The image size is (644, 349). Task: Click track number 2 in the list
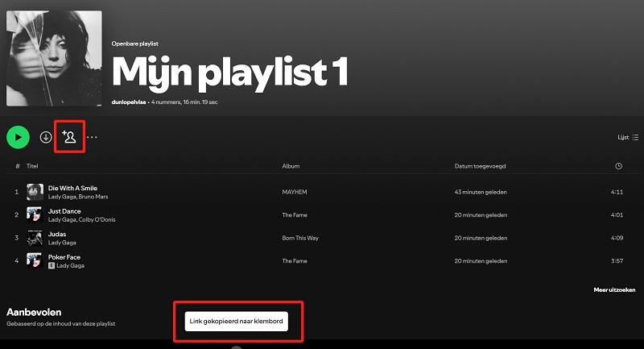point(16,215)
